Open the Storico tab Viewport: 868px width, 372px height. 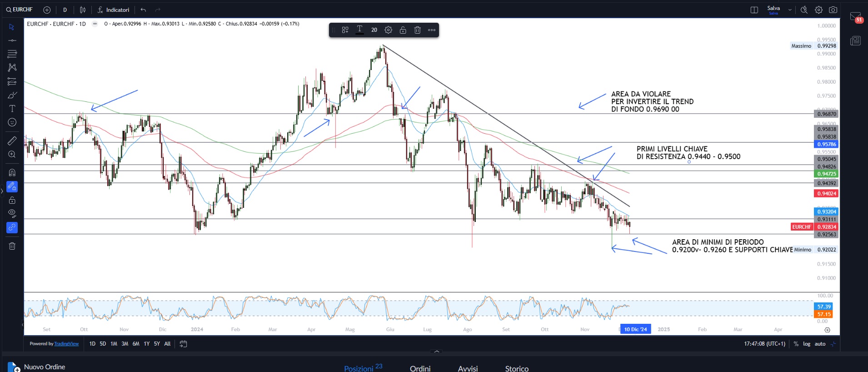coord(517,368)
